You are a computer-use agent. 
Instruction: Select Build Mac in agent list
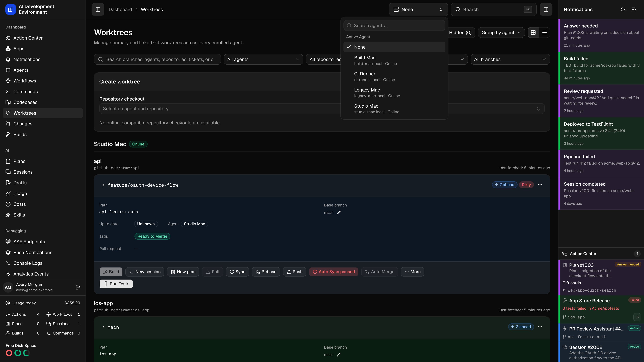pos(394,61)
